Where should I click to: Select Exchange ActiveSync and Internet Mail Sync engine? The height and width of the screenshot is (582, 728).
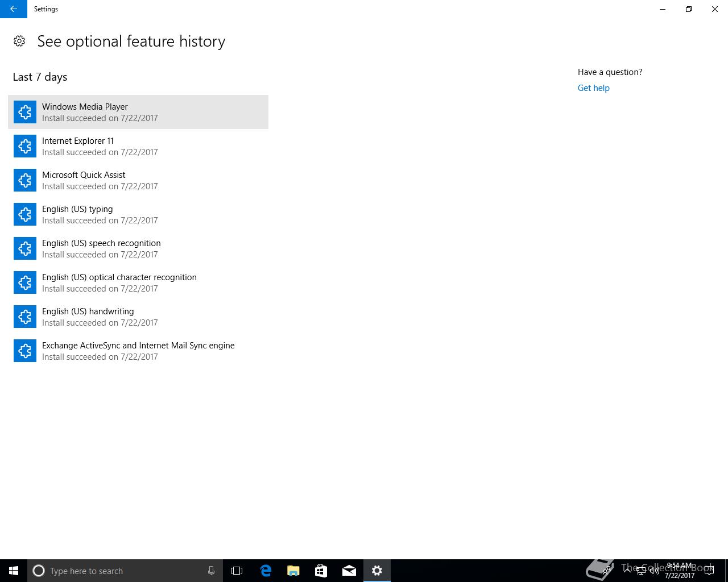coord(138,351)
